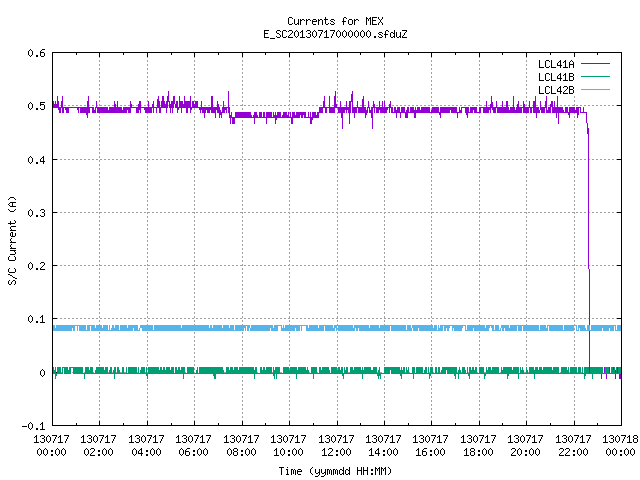
Task: Click the x-axis label 'Time (yymmdd HH:MM)'
Action: 335,471
